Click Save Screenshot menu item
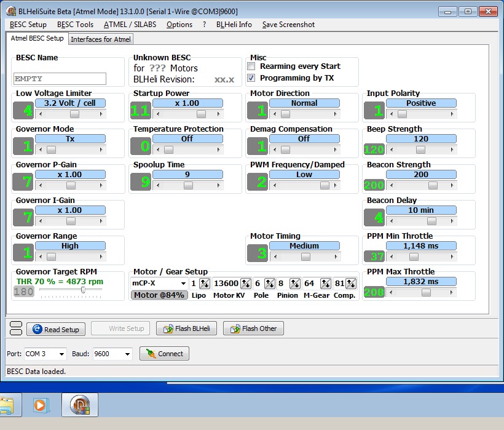The image size is (504, 430). coord(288,25)
